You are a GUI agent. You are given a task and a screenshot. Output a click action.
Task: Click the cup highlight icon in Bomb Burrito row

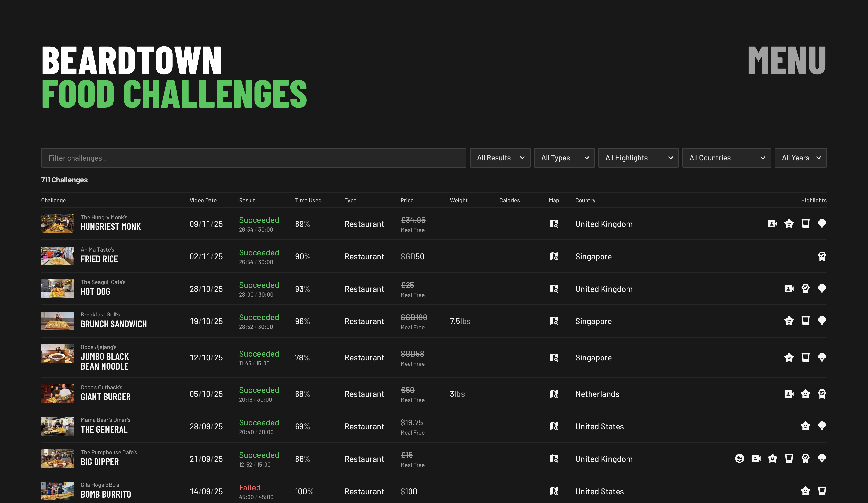(x=822, y=491)
